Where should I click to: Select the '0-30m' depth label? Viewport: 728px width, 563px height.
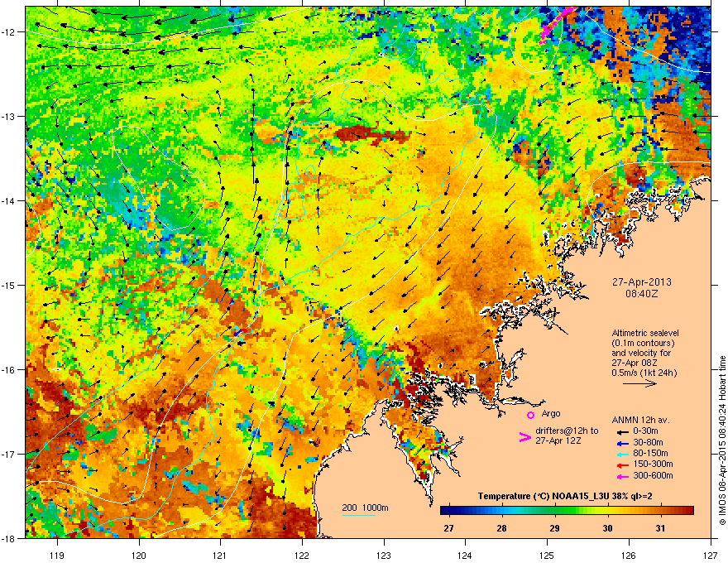click(x=645, y=431)
